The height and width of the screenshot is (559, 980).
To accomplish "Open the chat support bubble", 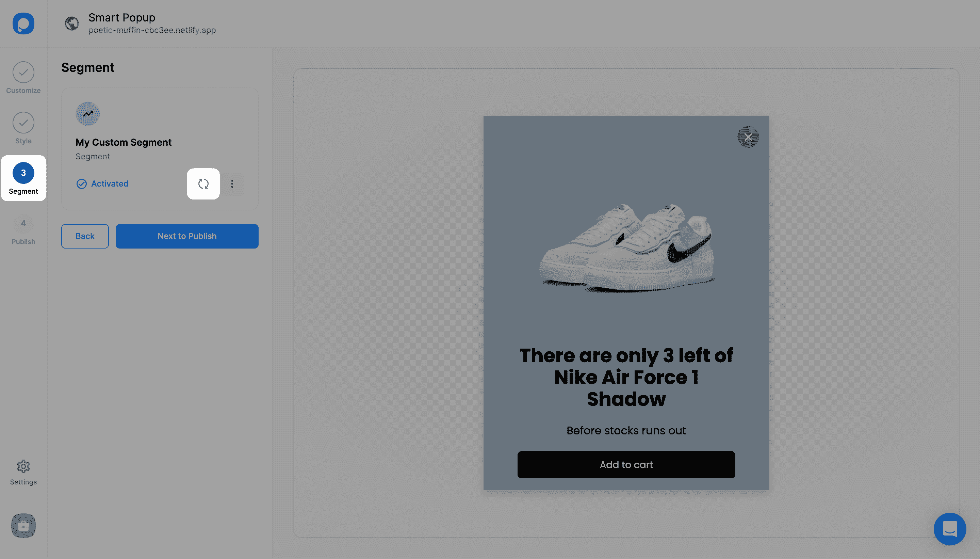I will point(950,529).
